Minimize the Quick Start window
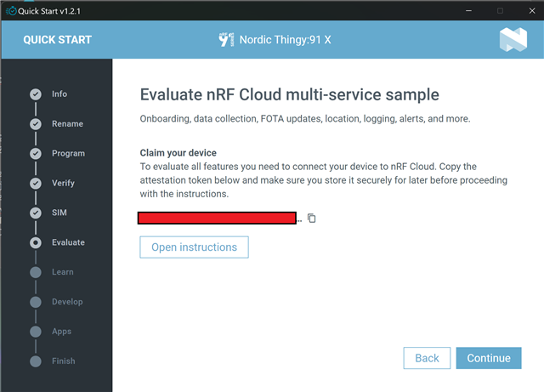544x392 pixels. point(468,11)
